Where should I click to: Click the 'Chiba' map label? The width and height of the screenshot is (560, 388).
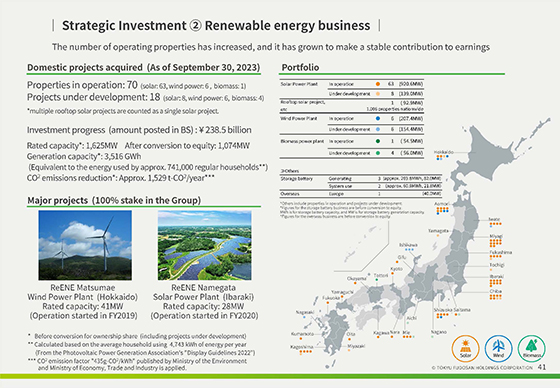point(495,291)
